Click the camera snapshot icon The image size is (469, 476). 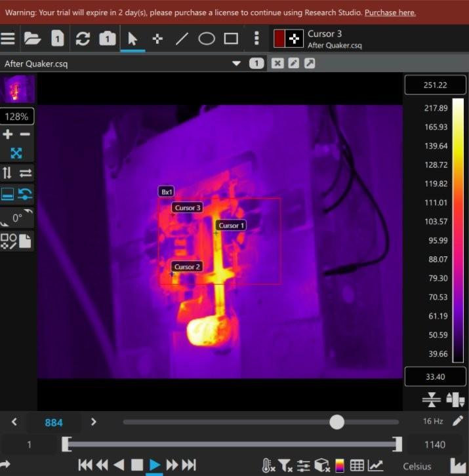pos(107,39)
